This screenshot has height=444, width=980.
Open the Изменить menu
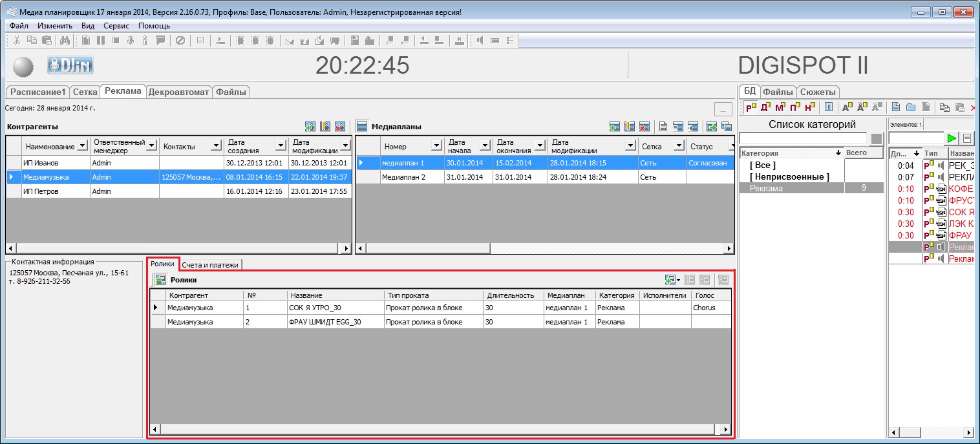click(x=55, y=26)
